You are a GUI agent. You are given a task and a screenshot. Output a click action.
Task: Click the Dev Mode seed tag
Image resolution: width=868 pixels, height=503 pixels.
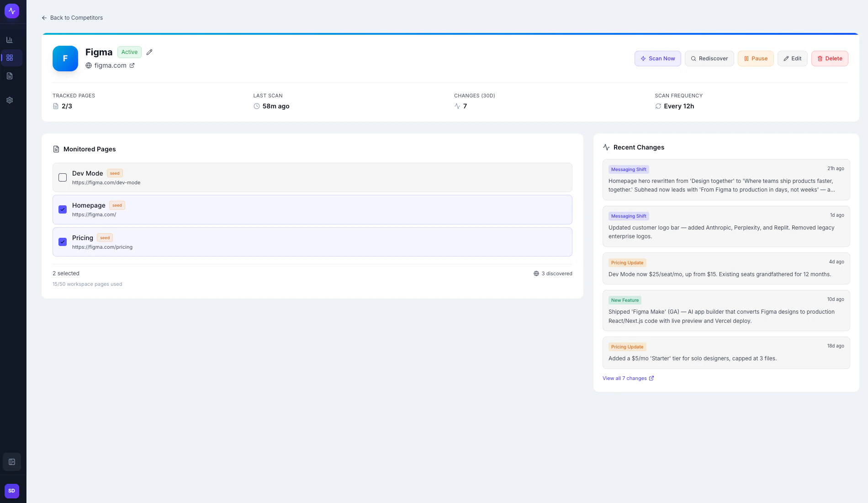(x=115, y=173)
